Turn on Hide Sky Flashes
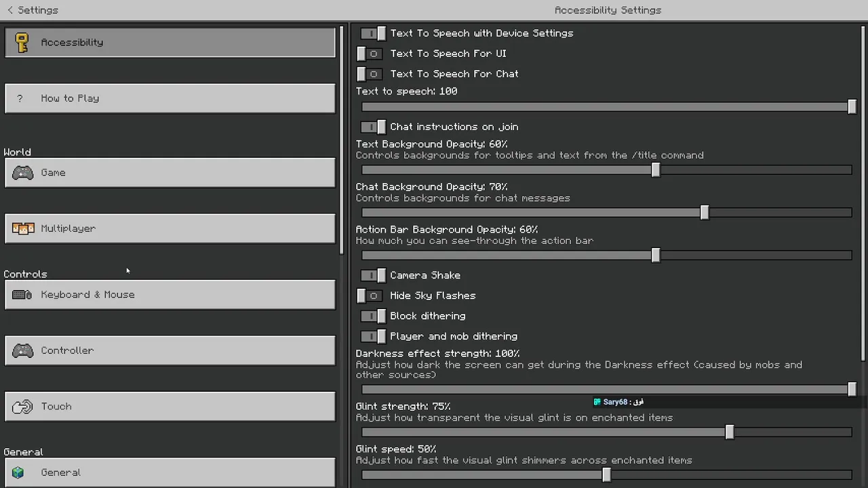 [x=370, y=296]
